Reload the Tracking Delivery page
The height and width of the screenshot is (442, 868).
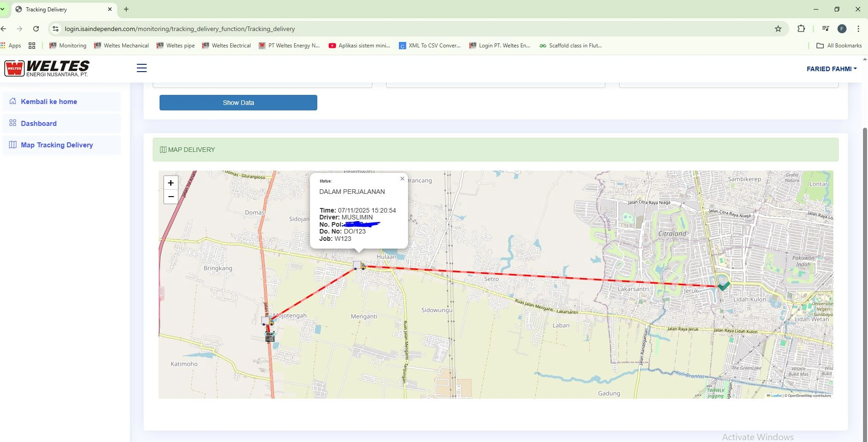tap(36, 29)
